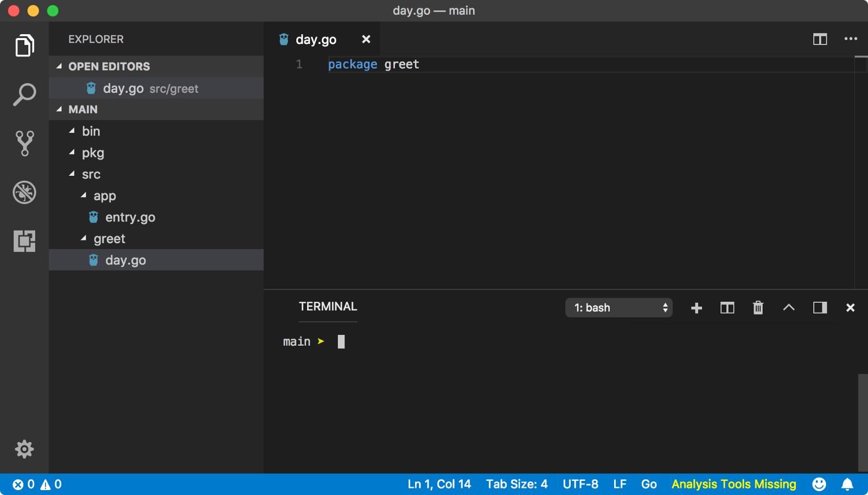
Task: Click the Ln 1, Col 14 indicator
Action: (x=439, y=484)
